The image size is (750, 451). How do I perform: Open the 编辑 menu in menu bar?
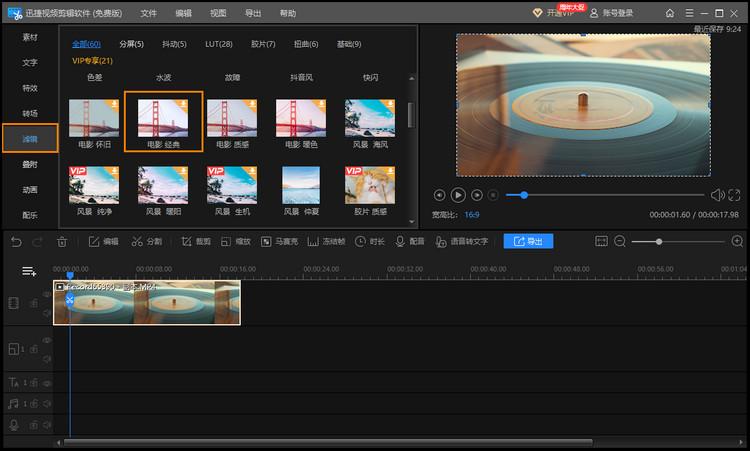pyautogui.click(x=183, y=13)
